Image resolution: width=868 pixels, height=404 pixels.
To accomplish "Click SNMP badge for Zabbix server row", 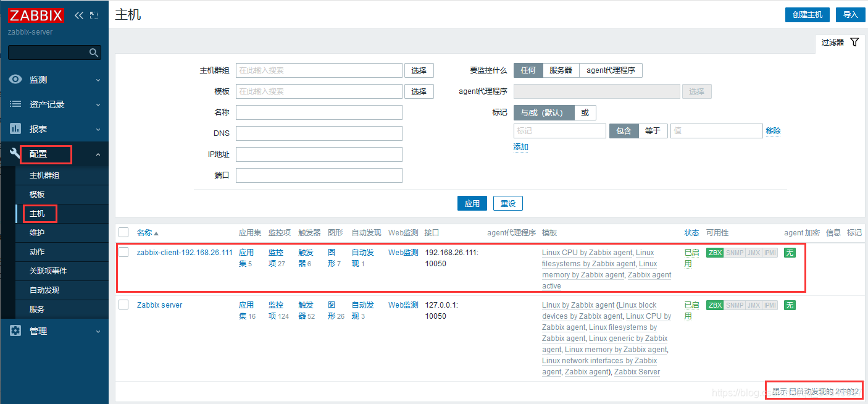I will (x=735, y=305).
